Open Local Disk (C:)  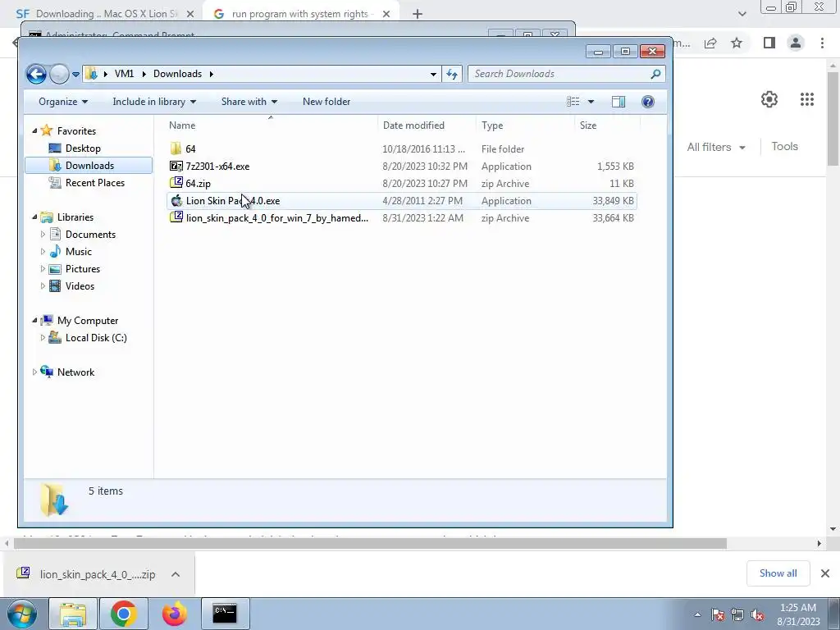(x=96, y=338)
